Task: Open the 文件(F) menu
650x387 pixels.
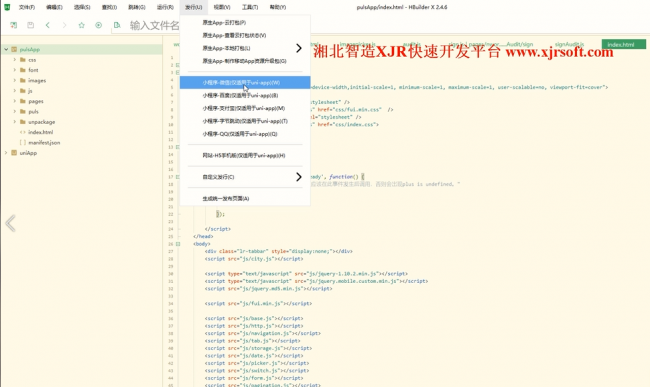Action: click(x=27, y=7)
